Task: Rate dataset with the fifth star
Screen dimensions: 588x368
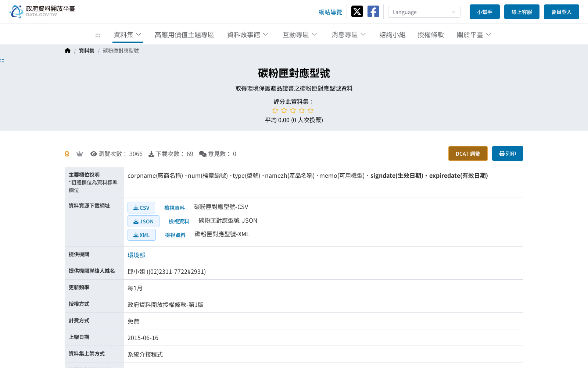Action: (311, 110)
